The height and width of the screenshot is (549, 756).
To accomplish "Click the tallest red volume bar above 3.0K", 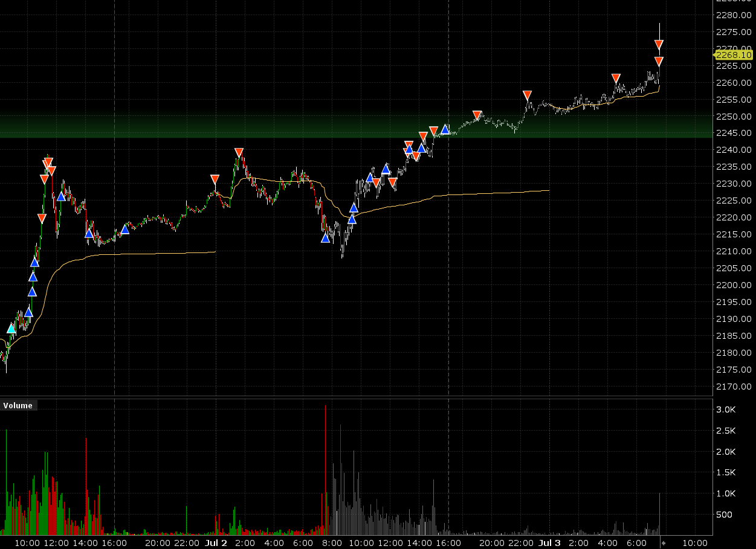I will coord(325,470).
